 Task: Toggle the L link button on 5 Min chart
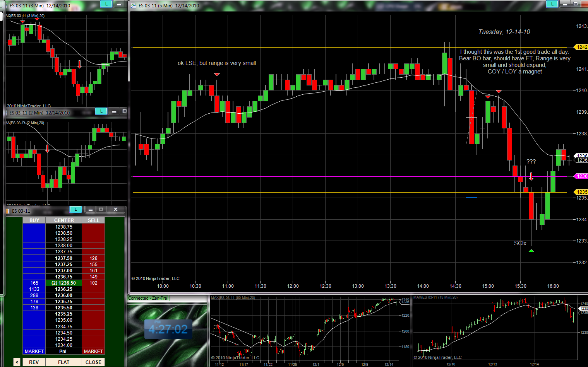[x=552, y=4]
